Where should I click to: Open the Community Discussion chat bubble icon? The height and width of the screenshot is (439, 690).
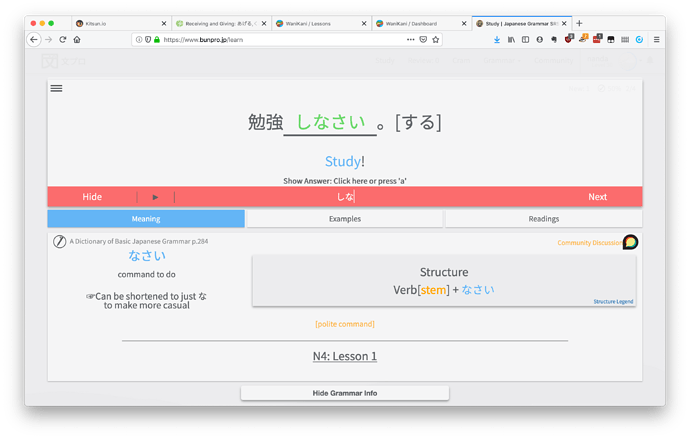(630, 242)
